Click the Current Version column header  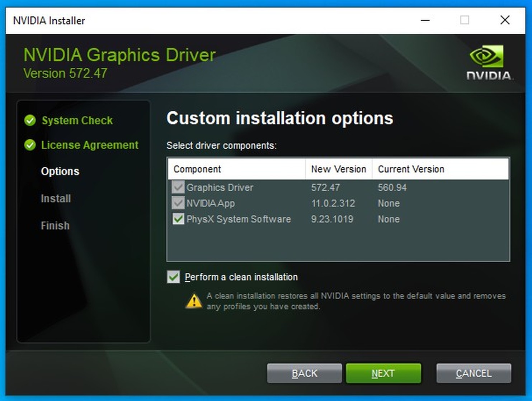click(x=441, y=169)
